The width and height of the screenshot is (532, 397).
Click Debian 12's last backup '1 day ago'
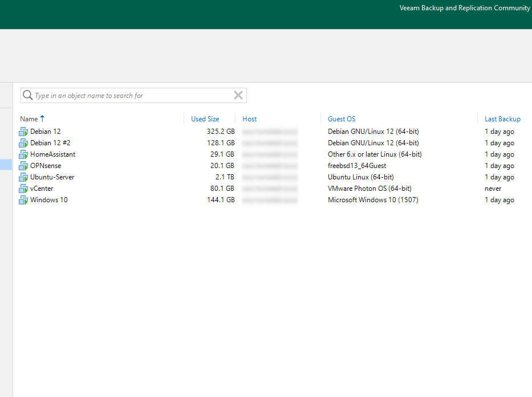(x=499, y=132)
